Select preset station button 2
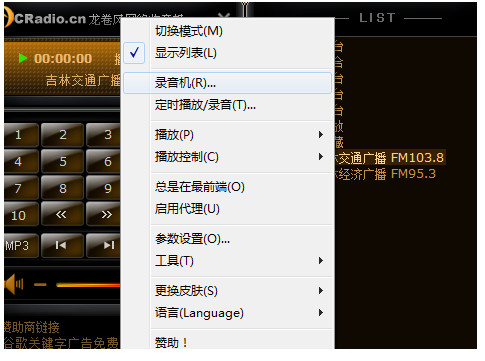 click(62, 135)
